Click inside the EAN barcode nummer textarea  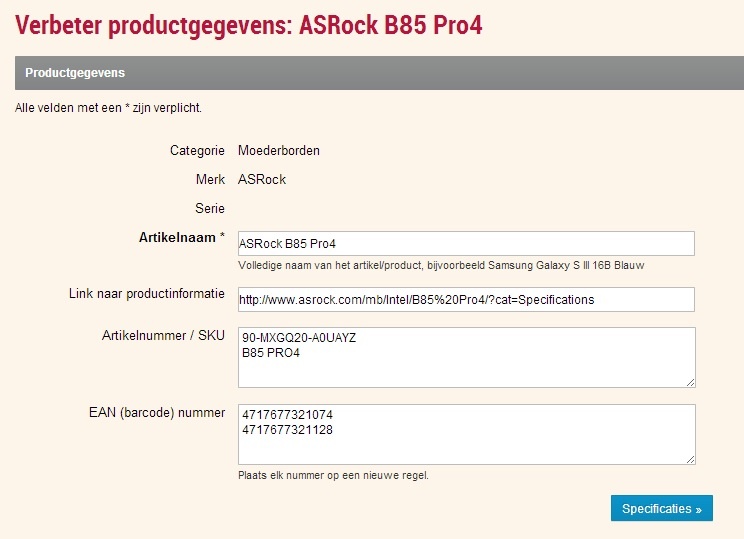point(465,434)
